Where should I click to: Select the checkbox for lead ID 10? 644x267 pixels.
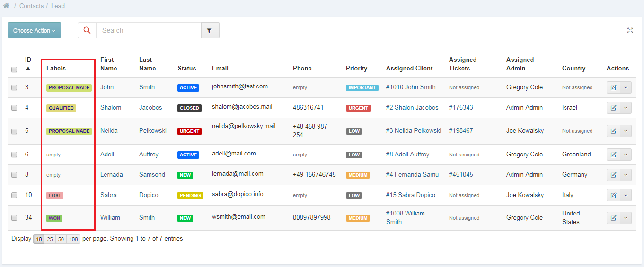point(14,195)
